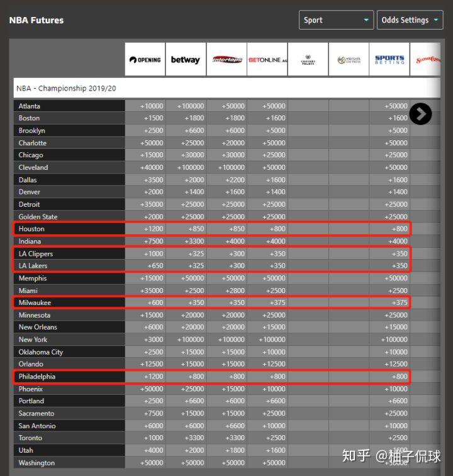The image size is (453, 476).
Task: Open the Odds Settings dropdown
Action: pos(410,20)
